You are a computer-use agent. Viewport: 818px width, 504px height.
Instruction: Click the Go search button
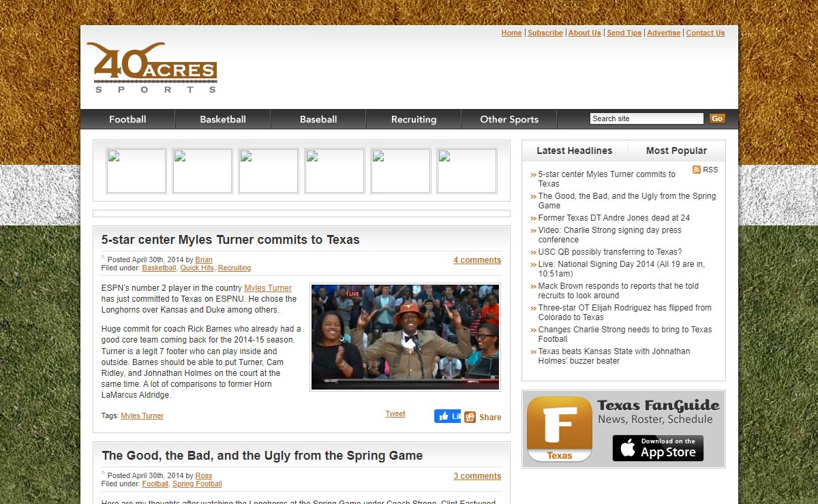pos(717,119)
